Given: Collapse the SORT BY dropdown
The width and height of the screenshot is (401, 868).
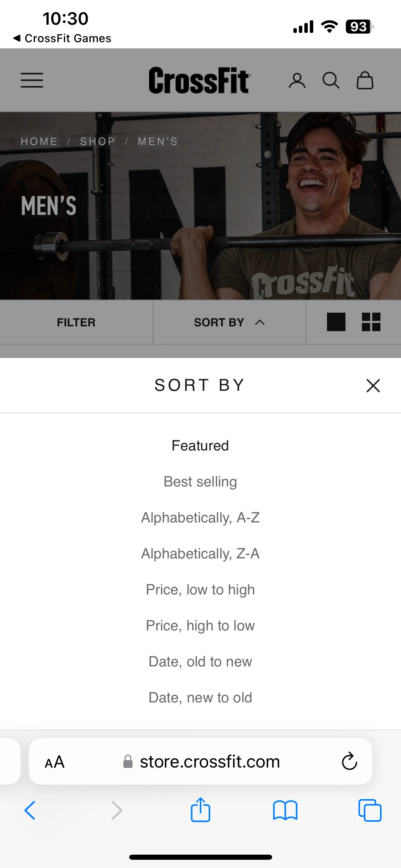Looking at the screenshot, I should coord(229,322).
